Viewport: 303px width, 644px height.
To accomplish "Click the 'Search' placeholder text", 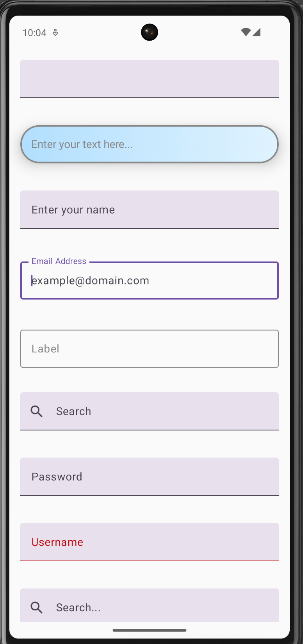I will tap(73, 411).
